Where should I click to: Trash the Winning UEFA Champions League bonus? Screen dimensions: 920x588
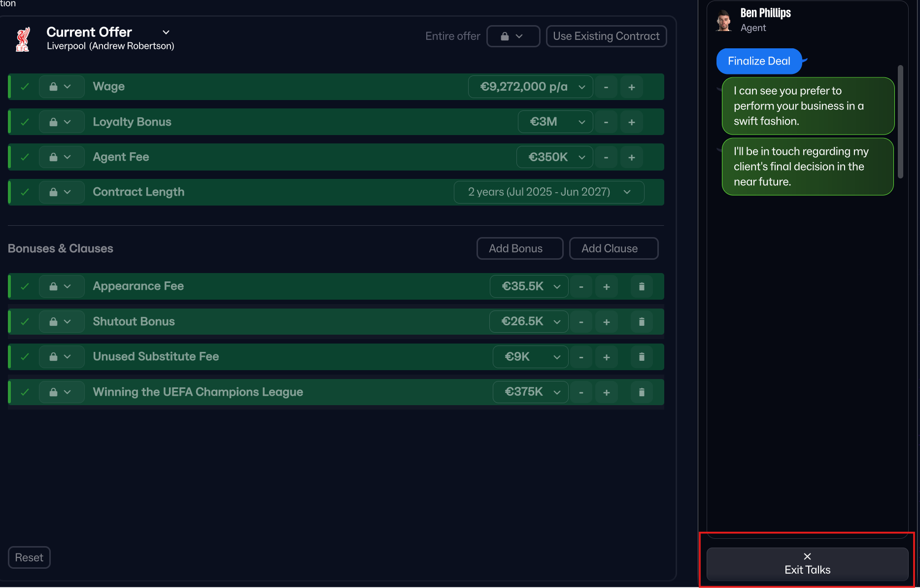(641, 392)
